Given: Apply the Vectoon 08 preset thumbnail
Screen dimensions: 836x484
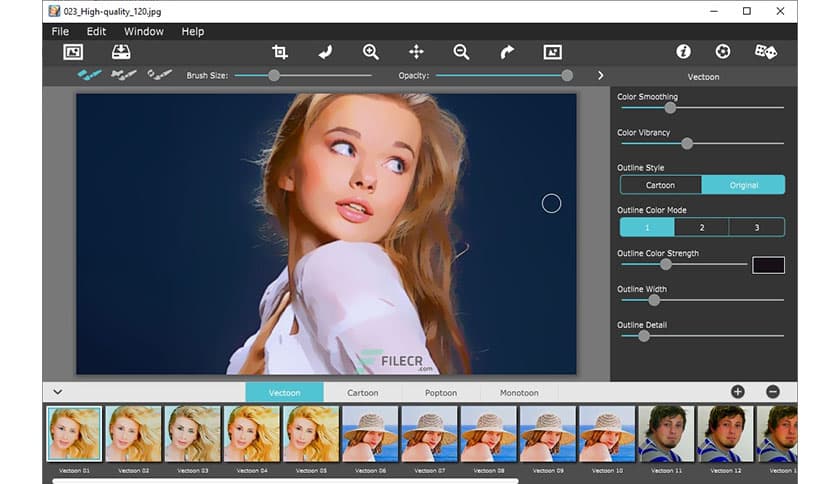Looking at the screenshot, I should tap(488, 433).
